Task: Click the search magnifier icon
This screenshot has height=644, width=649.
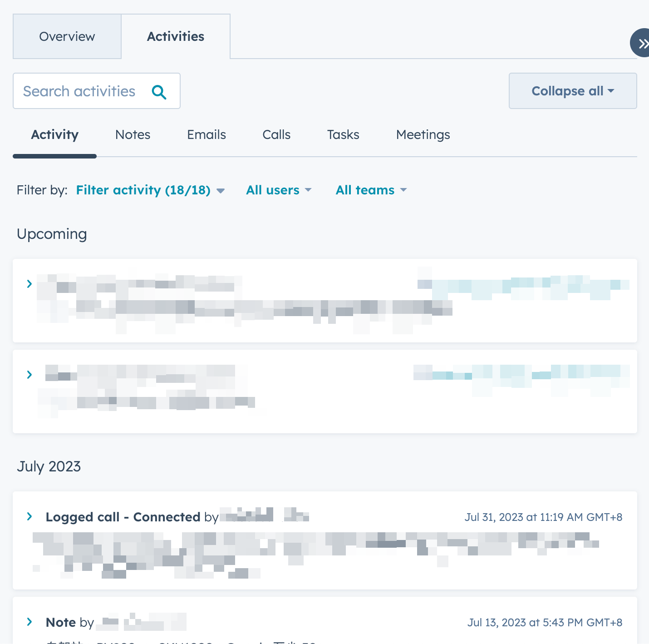Action: click(159, 92)
